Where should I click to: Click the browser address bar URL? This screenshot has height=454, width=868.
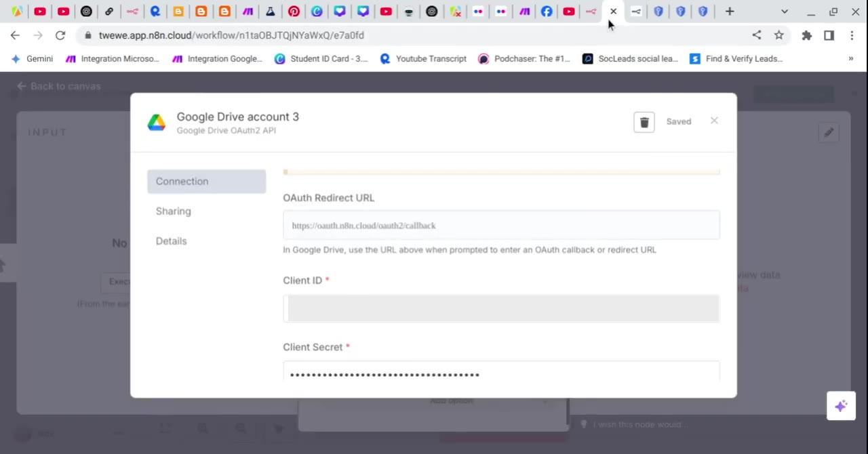(x=231, y=35)
